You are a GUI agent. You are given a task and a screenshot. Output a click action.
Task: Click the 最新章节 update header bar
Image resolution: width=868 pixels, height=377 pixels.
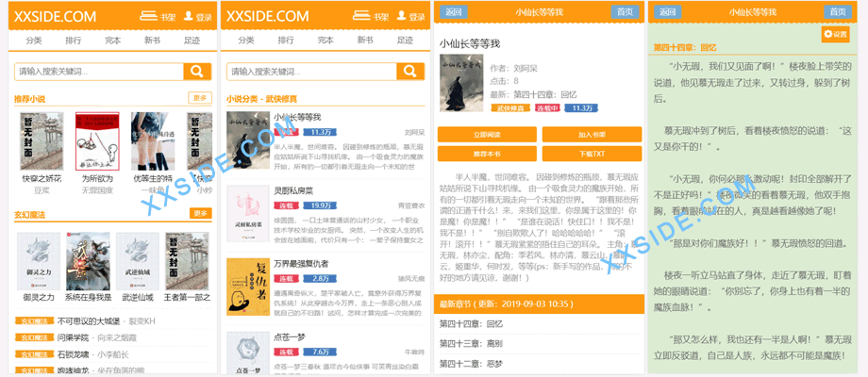point(539,304)
